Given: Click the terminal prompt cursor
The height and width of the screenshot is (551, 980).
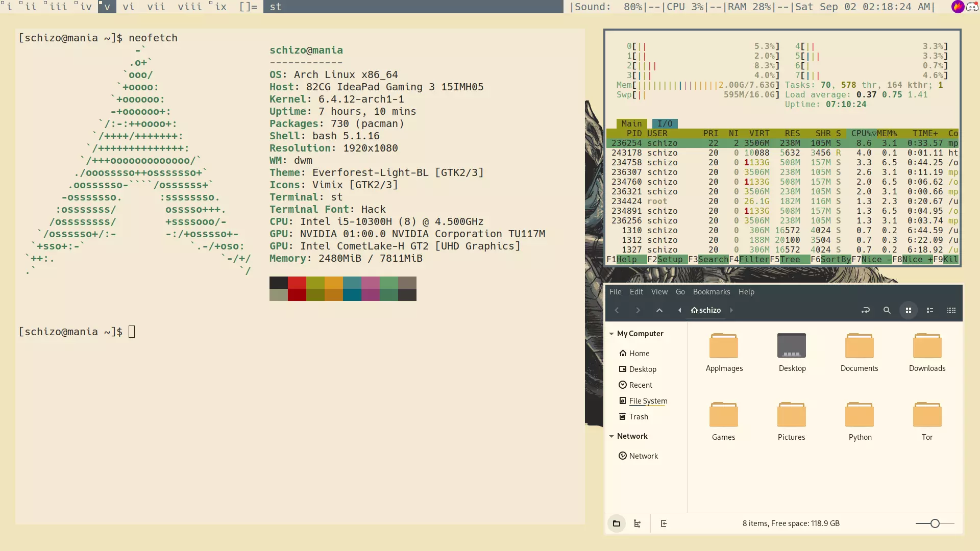Looking at the screenshot, I should 132,332.
